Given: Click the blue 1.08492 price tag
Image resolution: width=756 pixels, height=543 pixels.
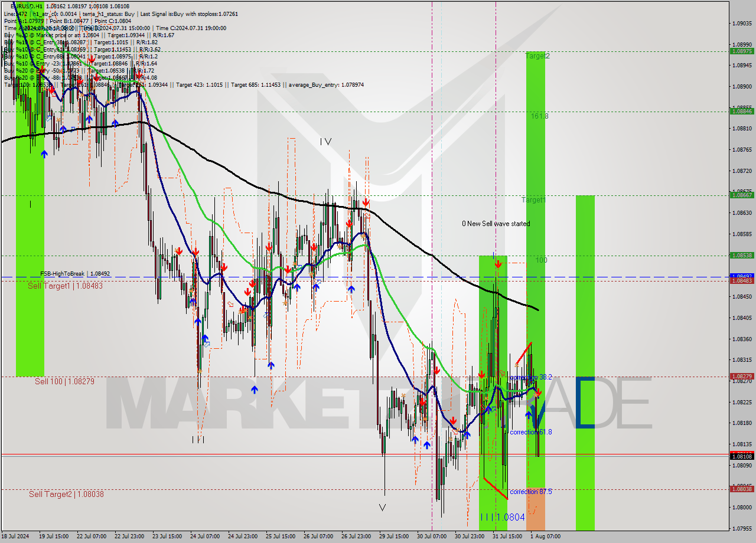Looking at the screenshot, I should 742,276.
